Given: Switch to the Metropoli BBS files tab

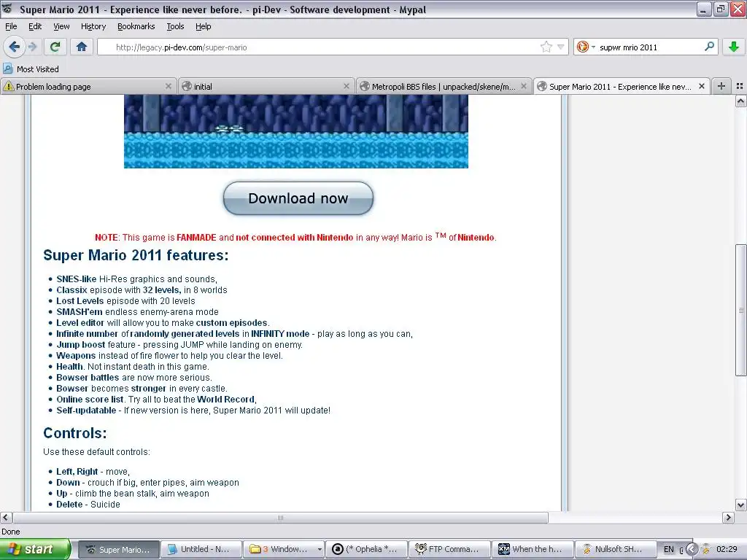Looking at the screenshot, I should click(444, 86).
